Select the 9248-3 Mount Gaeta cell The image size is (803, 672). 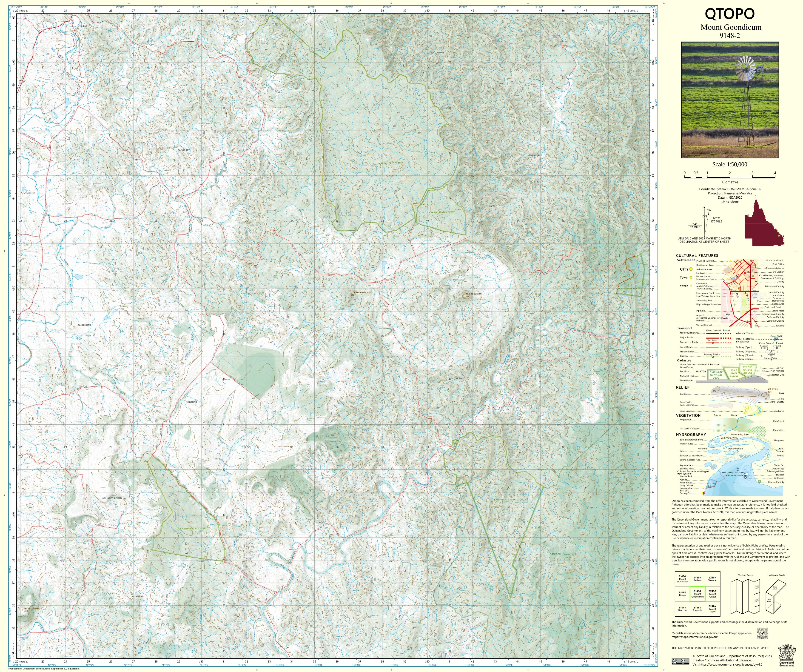point(712,594)
